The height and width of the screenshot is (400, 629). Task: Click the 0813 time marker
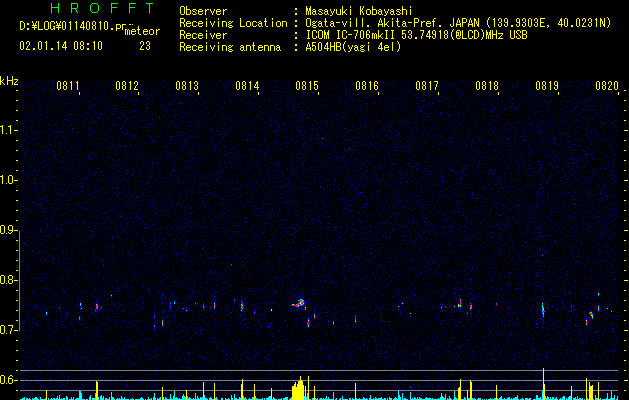tap(187, 85)
